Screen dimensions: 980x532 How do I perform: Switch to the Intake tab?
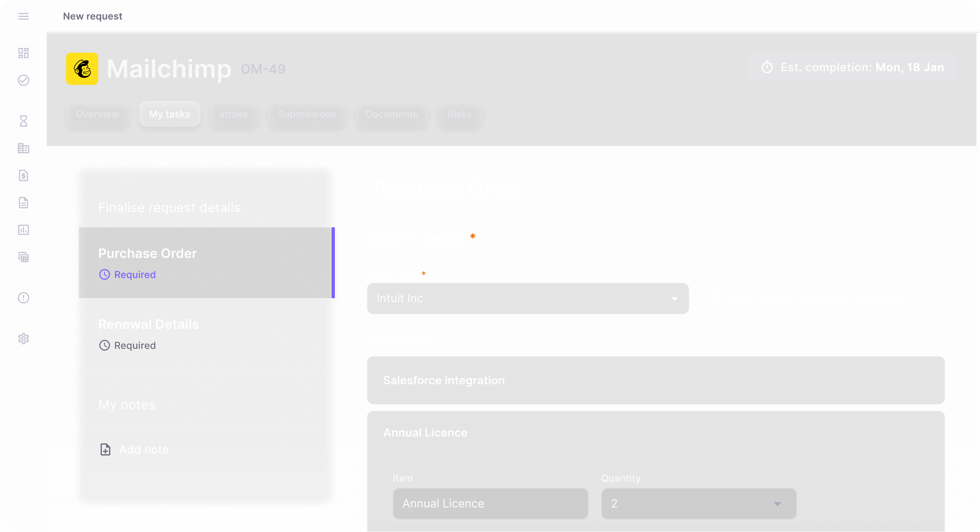[x=234, y=114]
